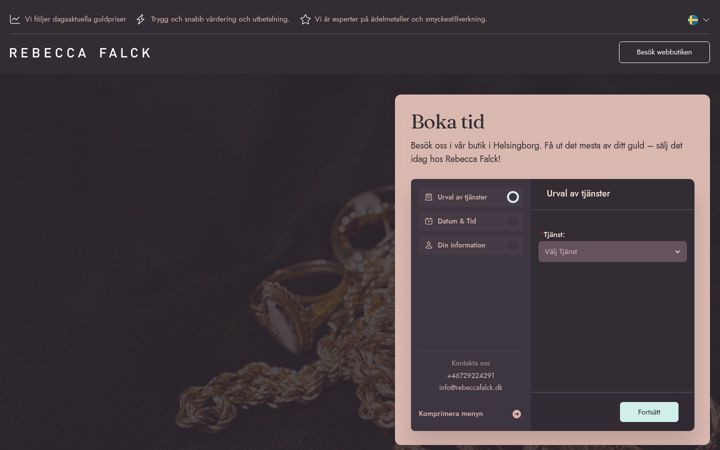Click the lightning bolt icon in the top bar
720x450 pixels.
(x=141, y=19)
